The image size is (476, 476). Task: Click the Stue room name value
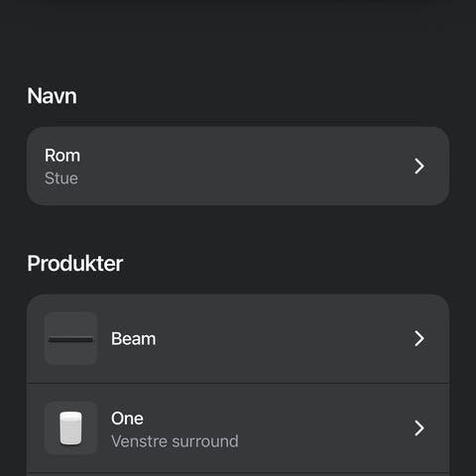61,178
